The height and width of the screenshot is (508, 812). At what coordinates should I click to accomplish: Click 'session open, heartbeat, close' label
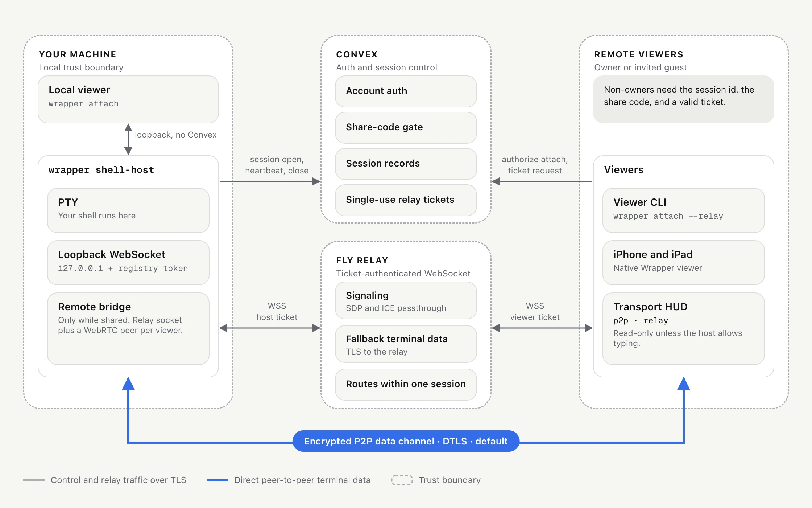pos(277,165)
